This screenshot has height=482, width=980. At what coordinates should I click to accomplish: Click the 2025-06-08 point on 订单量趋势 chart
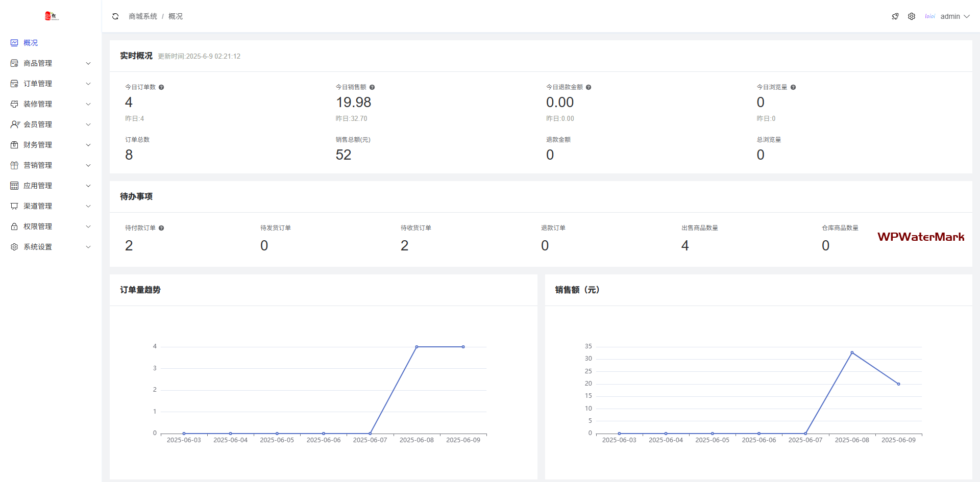(416, 347)
